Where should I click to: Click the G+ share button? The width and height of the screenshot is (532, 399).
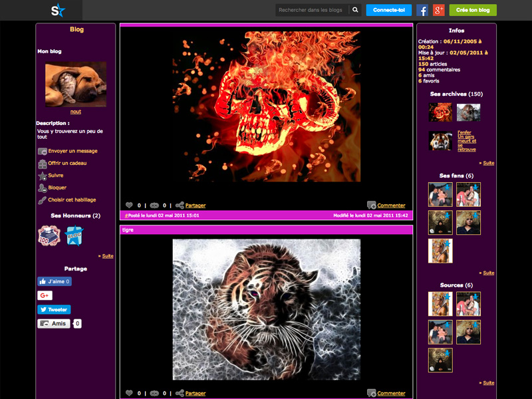tap(45, 295)
